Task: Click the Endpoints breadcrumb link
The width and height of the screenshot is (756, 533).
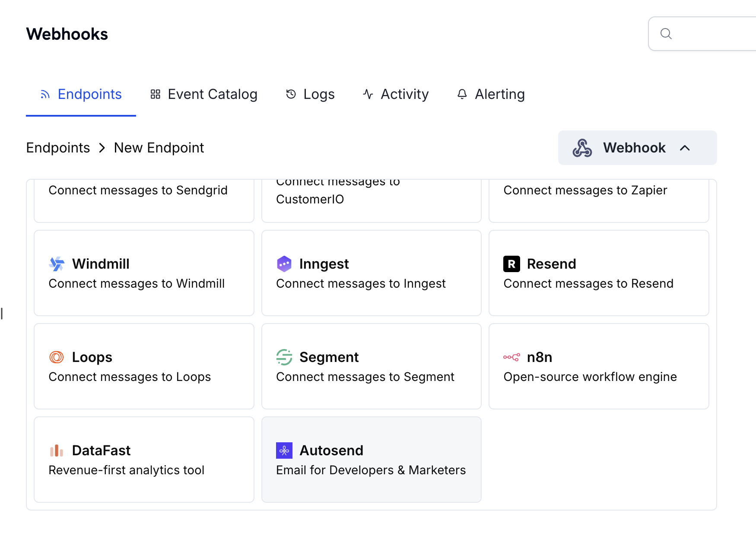Action: click(58, 148)
